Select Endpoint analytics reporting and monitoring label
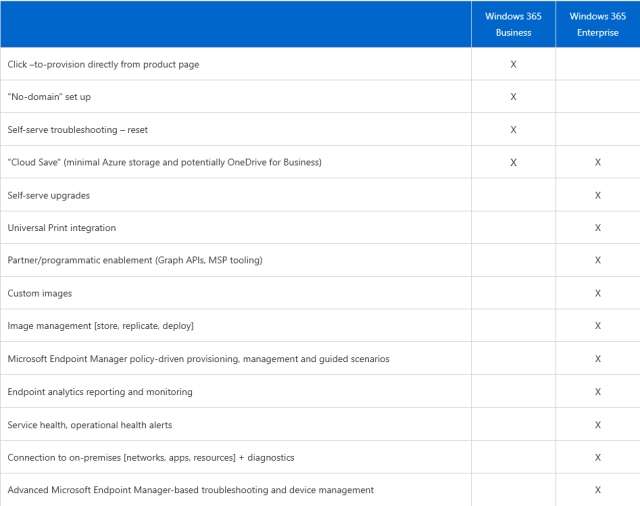The height and width of the screenshot is (506, 640). coord(100,391)
